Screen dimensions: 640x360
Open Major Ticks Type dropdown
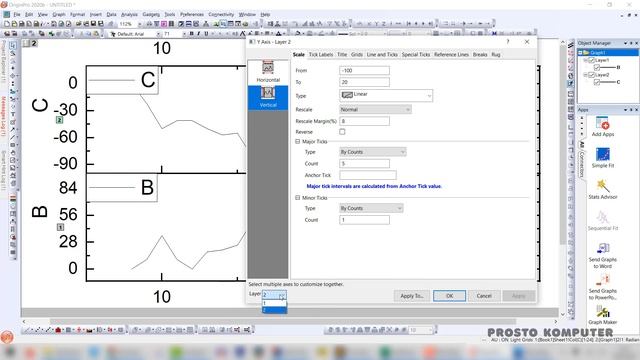tap(373, 152)
